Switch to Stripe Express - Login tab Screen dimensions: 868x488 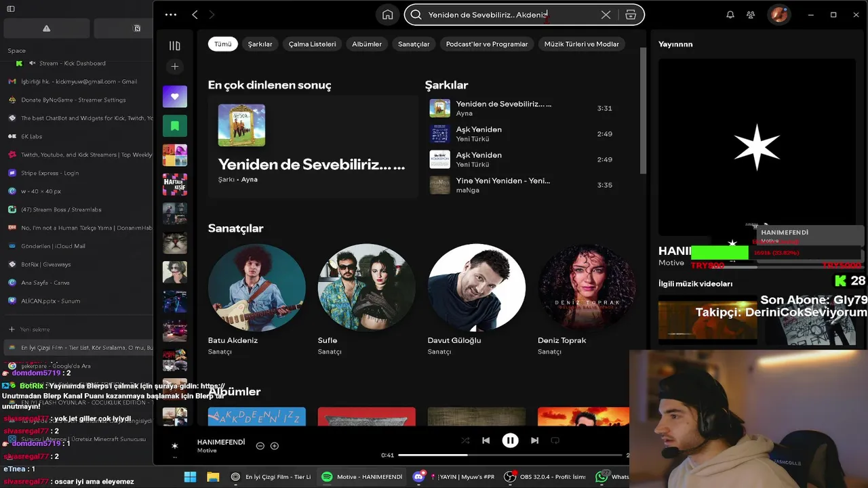(78, 173)
